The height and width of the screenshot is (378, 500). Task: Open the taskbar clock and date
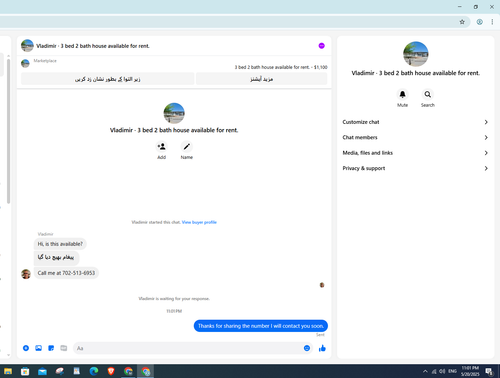pos(470,371)
